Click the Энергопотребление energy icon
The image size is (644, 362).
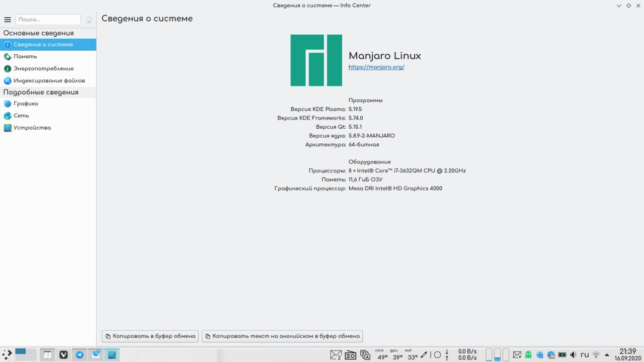[x=8, y=68]
